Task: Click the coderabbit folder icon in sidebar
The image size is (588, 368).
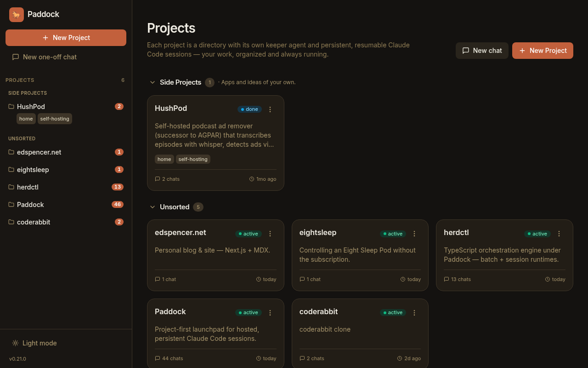Action: 11,222
